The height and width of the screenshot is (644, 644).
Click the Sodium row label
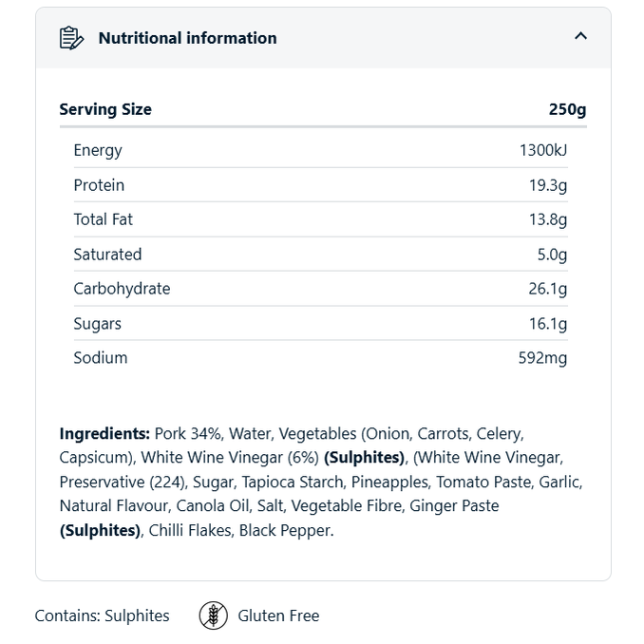(x=100, y=358)
